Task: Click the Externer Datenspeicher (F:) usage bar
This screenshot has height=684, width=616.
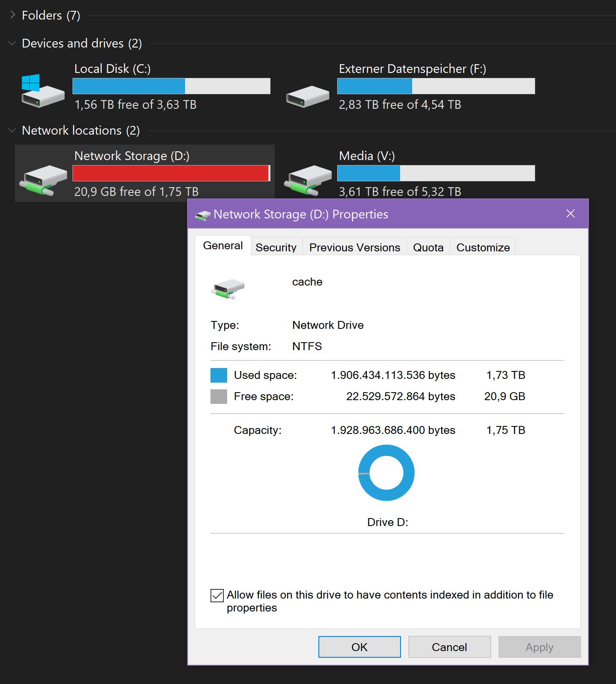Action: point(436,86)
